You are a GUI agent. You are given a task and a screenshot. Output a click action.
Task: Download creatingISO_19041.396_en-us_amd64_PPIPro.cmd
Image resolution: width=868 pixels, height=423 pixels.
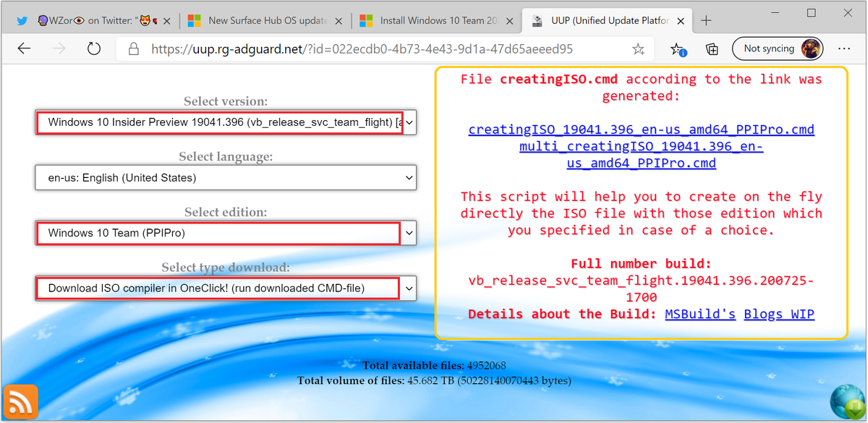coord(642,130)
